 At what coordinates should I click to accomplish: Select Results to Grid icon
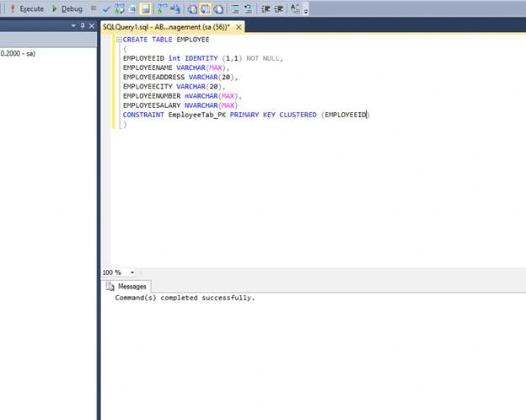[x=206, y=8]
